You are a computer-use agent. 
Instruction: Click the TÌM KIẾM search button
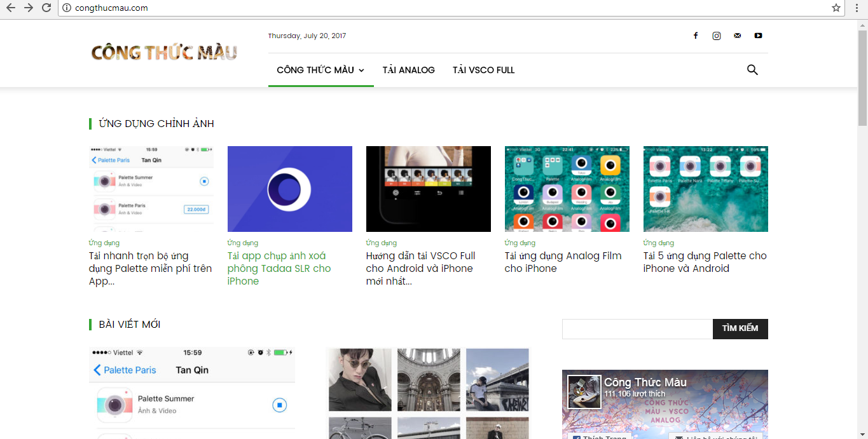(x=740, y=328)
